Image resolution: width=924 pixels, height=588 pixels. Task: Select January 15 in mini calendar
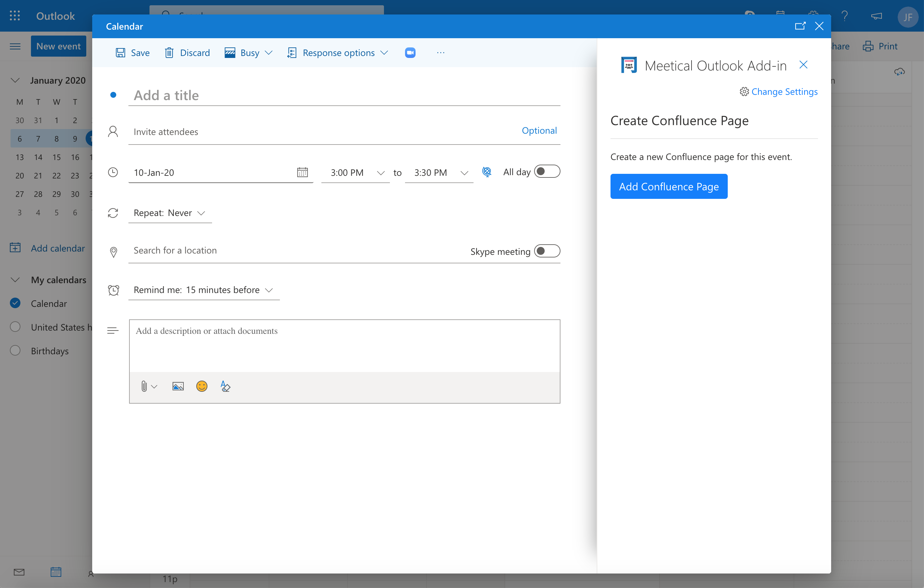coord(56,157)
